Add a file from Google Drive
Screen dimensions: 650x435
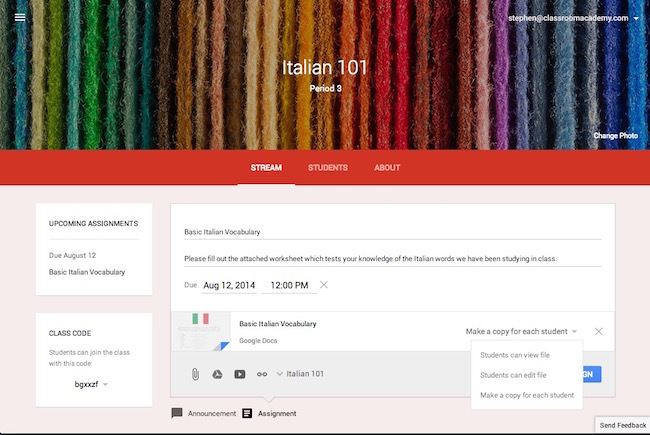coord(217,374)
